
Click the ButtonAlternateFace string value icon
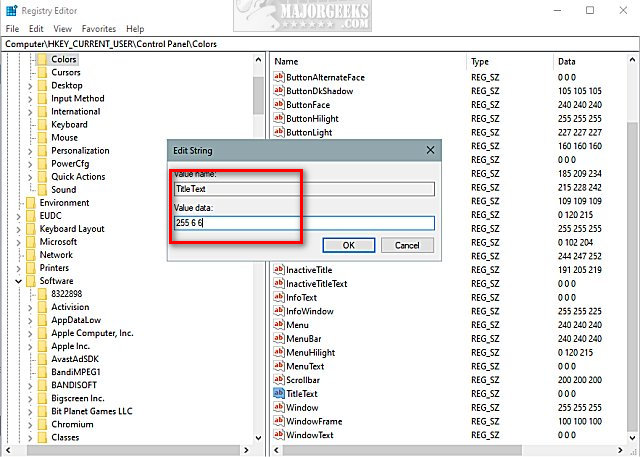tap(279, 77)
